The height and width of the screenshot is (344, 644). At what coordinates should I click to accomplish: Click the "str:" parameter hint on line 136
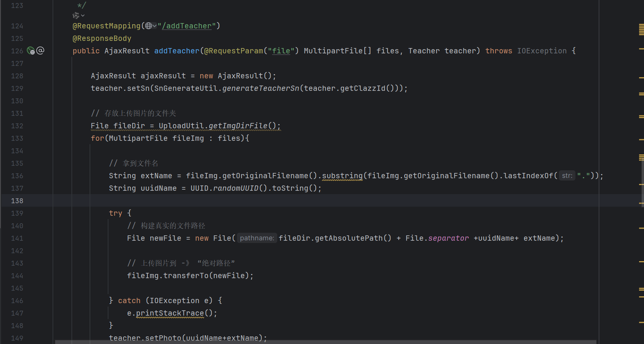[x=567, y=176]
